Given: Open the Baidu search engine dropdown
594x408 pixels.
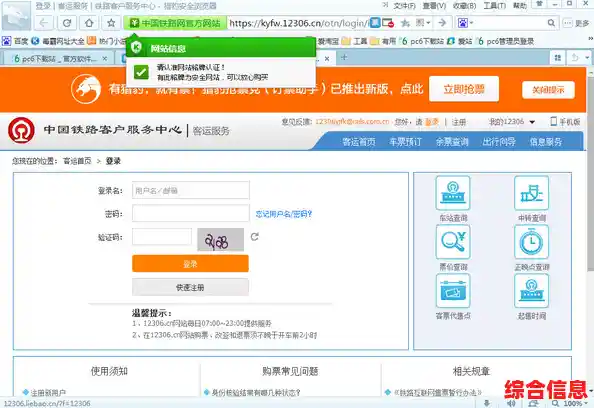Looking at the screenshot, I should 466,23.
